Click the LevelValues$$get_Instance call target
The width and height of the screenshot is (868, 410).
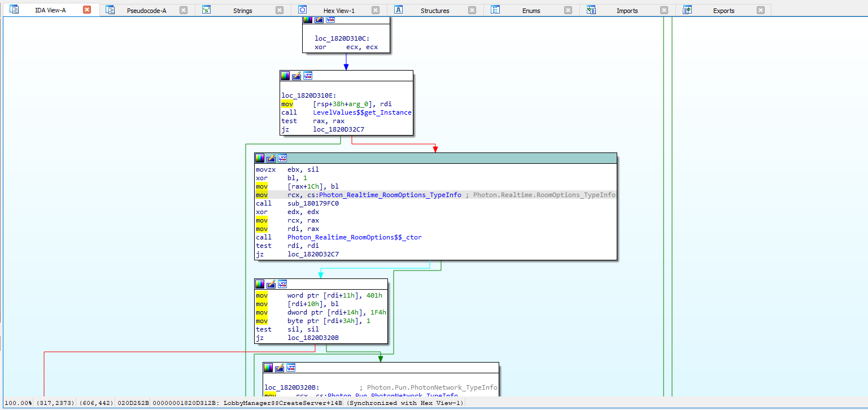click(362, 112)
